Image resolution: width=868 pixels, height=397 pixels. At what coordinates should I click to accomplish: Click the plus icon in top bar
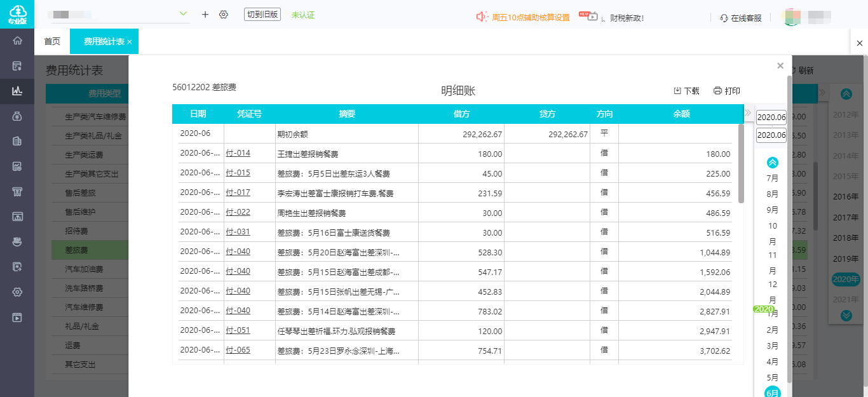tap(205, 14)
